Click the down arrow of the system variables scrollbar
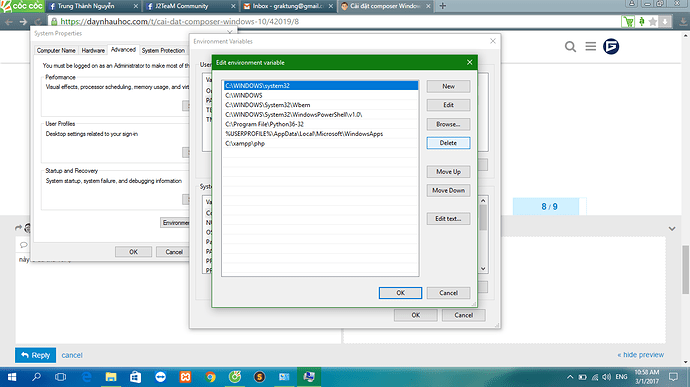Image resolution: width=690 pixels, height=387 pixels. pyautogui.click(x=483, y=269)
